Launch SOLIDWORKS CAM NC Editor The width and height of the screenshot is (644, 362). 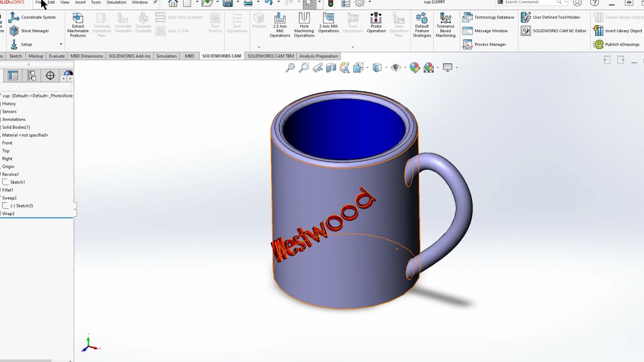click(x=553, y=31)
